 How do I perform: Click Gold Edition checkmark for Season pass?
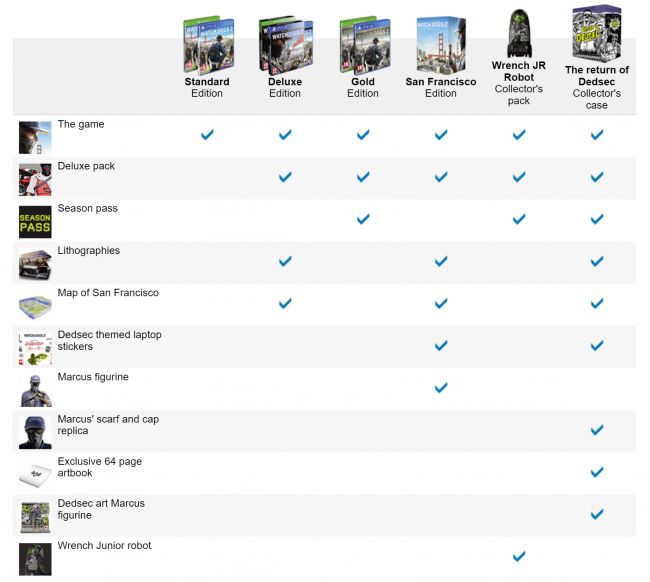coord(362,219)
